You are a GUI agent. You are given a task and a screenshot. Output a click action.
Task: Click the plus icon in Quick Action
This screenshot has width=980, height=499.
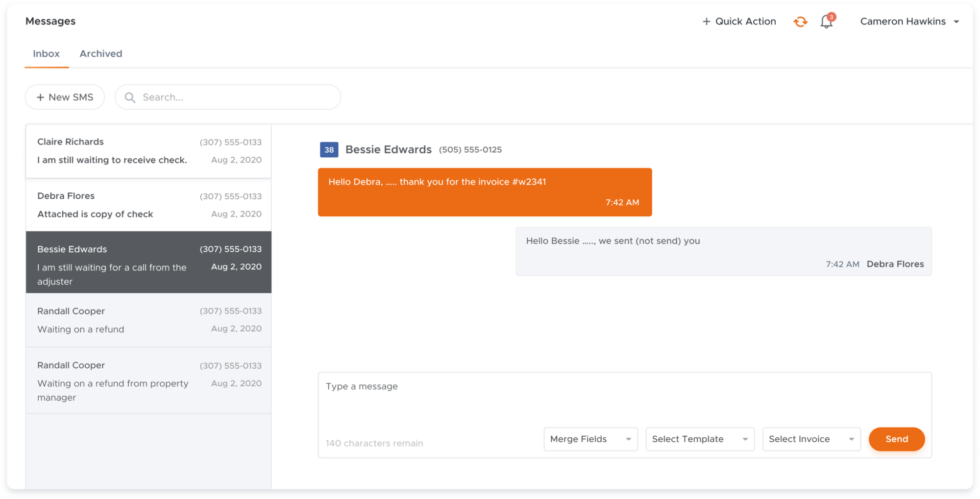click(x=706, y=22)
